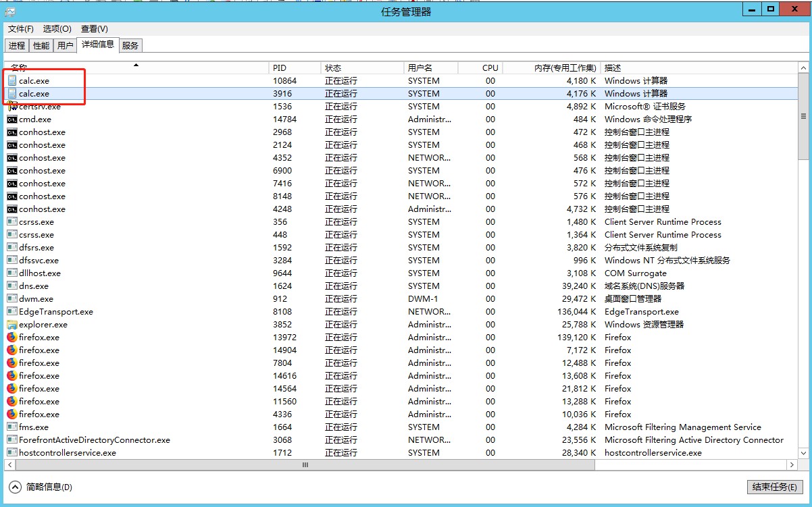The image size is (812, 507).
Task: Click the ForefrontActiveDirectoryConnector.exe icon
Action: coord(12,439)
